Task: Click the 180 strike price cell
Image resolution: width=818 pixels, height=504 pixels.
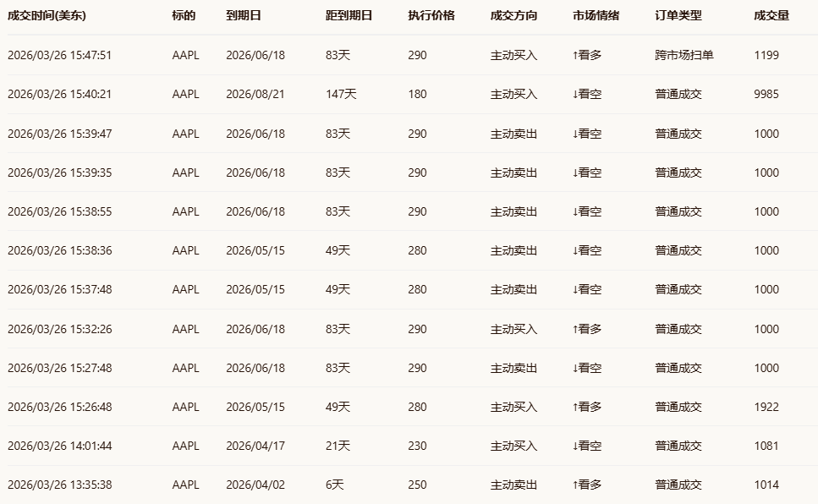Action: click(417, 94)
